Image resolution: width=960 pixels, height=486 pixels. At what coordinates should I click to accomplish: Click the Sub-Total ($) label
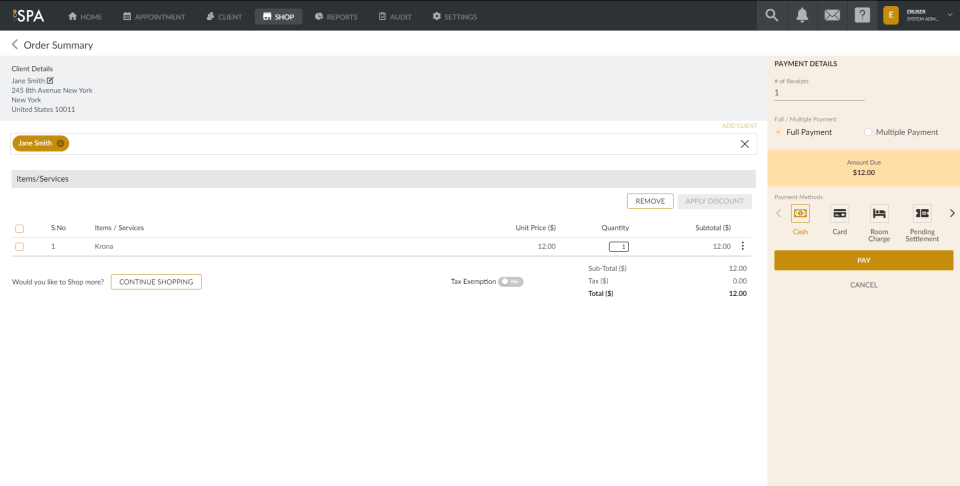point(607,268)
